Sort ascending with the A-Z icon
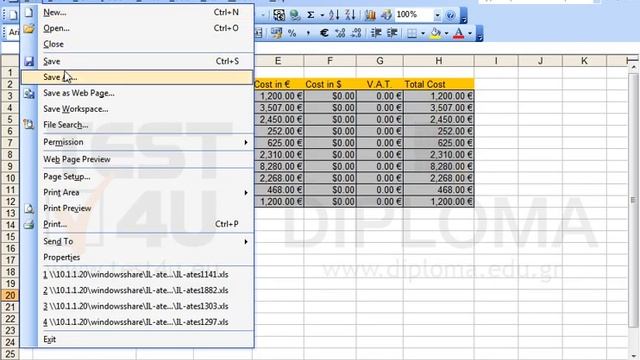 [334, 15]
